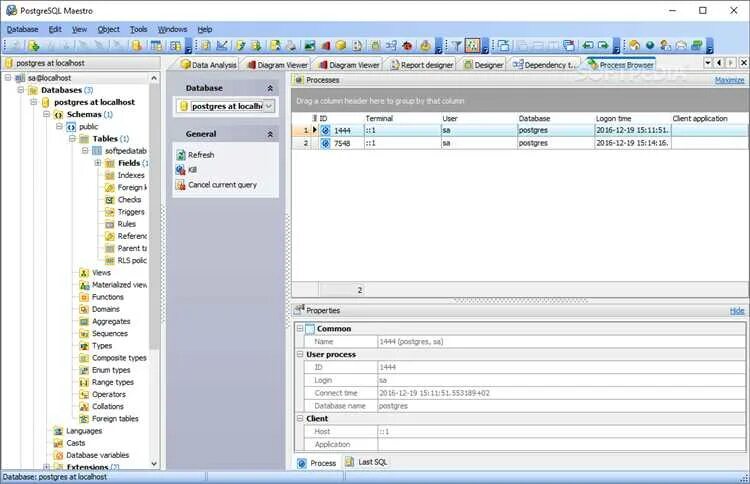
Task: Click the Sequences node icon in tree
Action: pos(84,333)
